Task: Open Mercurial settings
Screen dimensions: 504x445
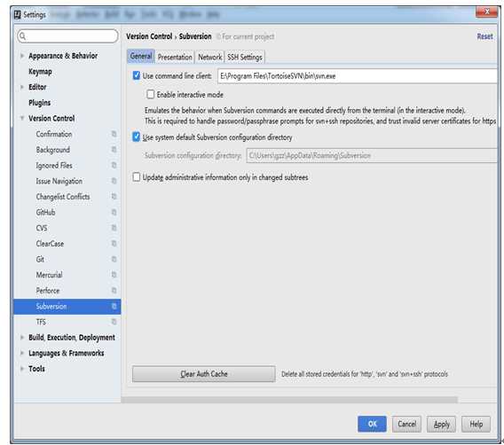Action: 49,275
